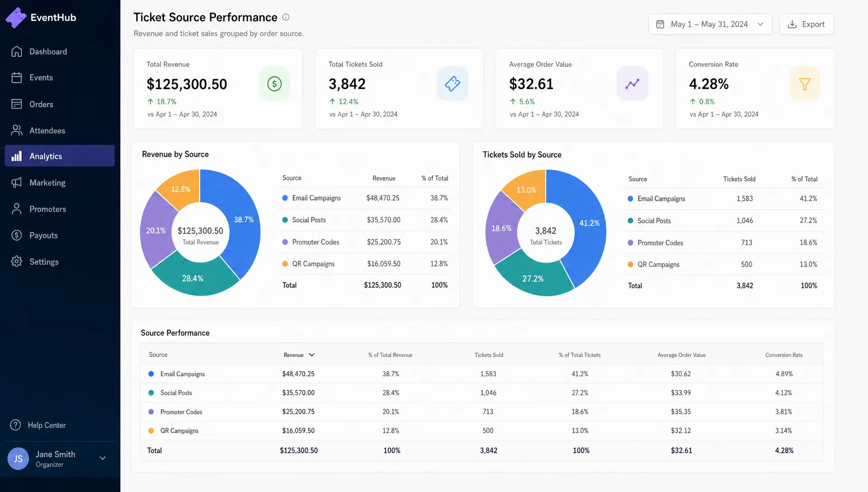The height and width of the screenshot is (492, 868).
Task: Click the Events calendar icon in sidebar
Action: tap(17, 78)
